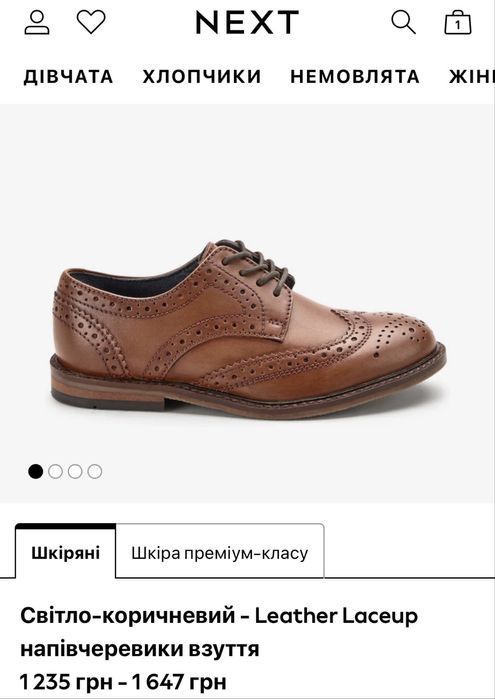
Task: Click the shoe laces area in photo
Action: 256,267
